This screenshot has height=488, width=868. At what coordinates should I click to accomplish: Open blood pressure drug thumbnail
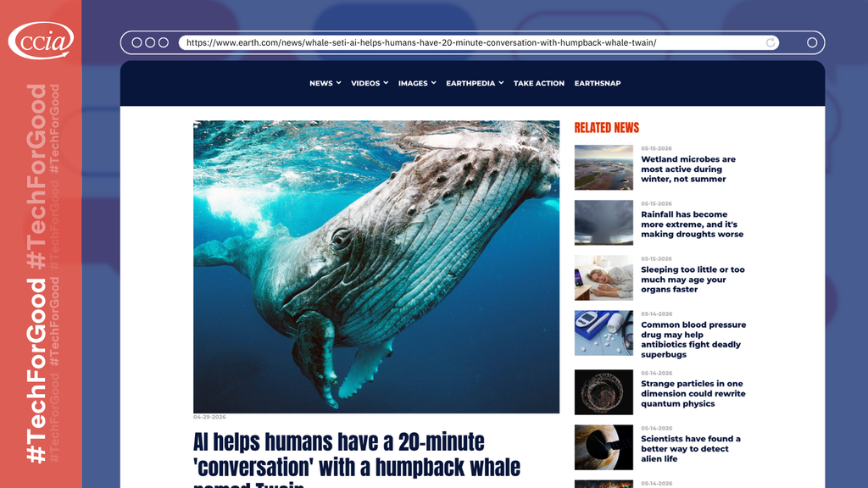point(604,333)
